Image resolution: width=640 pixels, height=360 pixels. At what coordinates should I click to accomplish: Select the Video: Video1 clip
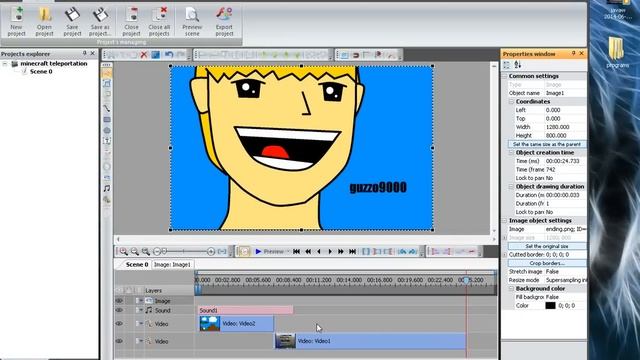[x=370, y=341]
